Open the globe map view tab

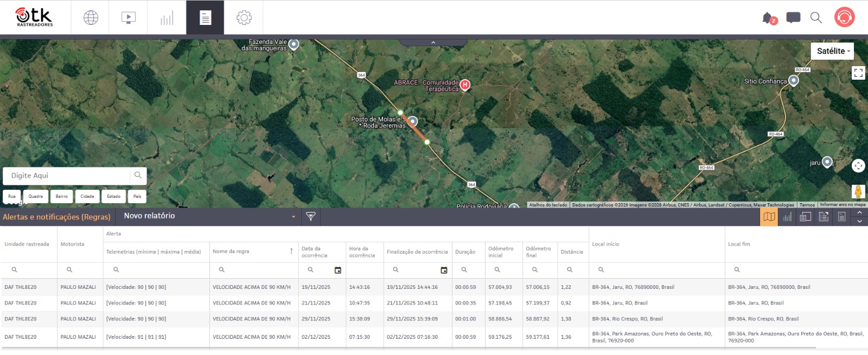coord(91,18)
